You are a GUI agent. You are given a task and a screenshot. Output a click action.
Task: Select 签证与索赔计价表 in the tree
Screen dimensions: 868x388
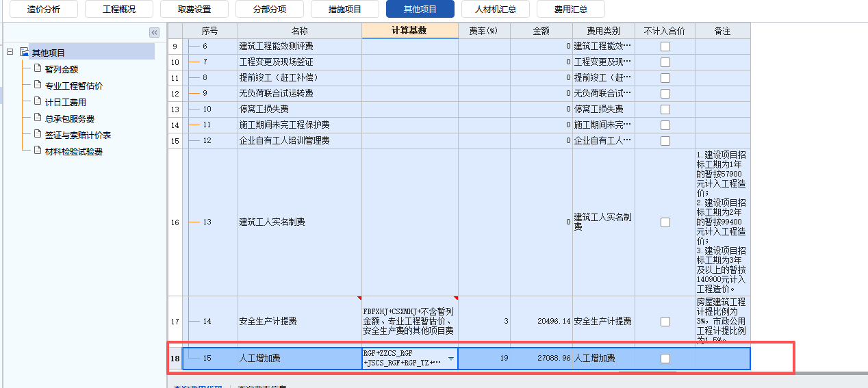click(78, 135)
